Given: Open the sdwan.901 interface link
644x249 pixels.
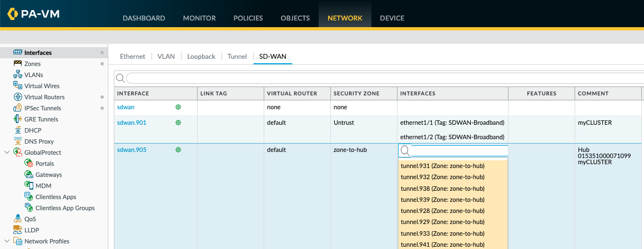Looking at the screenshot, I should (x=132, y=123).
